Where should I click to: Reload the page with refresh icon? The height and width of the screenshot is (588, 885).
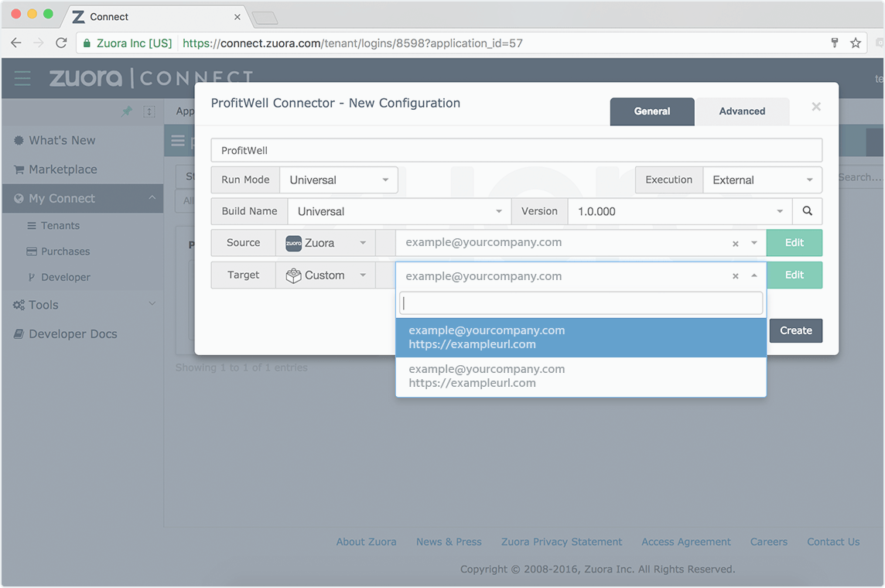61,43
